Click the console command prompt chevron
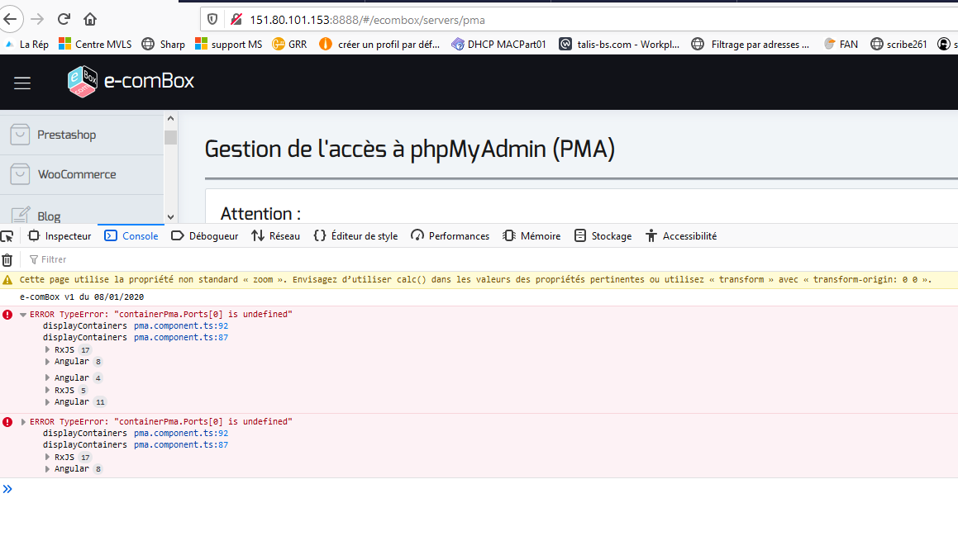 pyautogui.click(x=7, y=489)
